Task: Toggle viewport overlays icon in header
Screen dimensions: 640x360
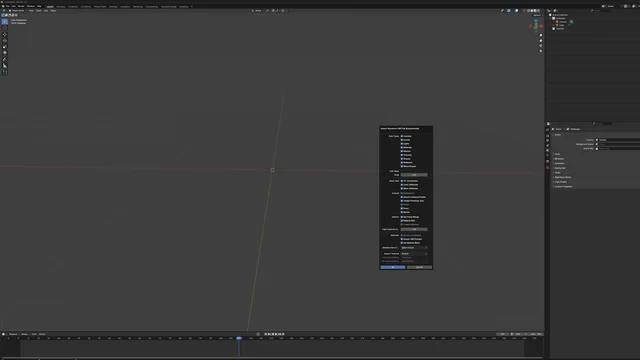Action: [516, 11]
